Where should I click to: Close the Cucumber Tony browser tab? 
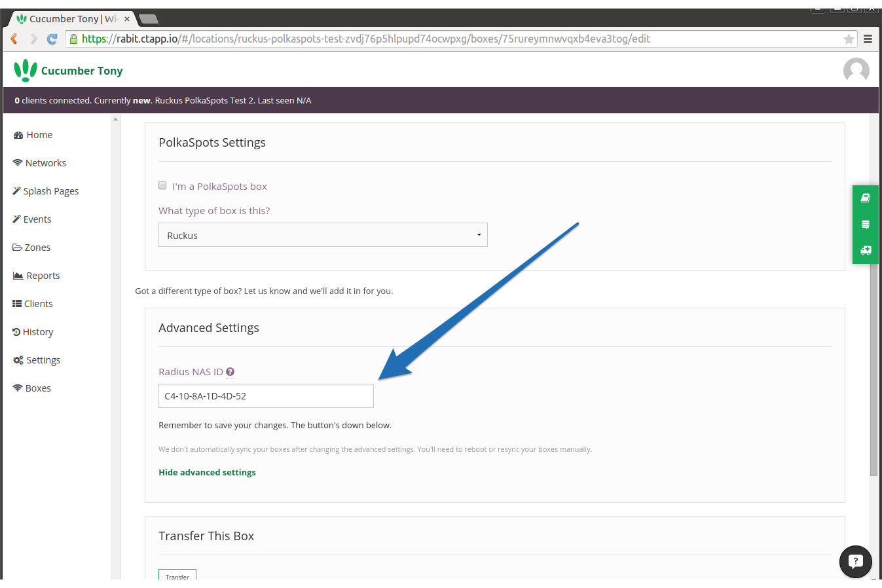127,19
